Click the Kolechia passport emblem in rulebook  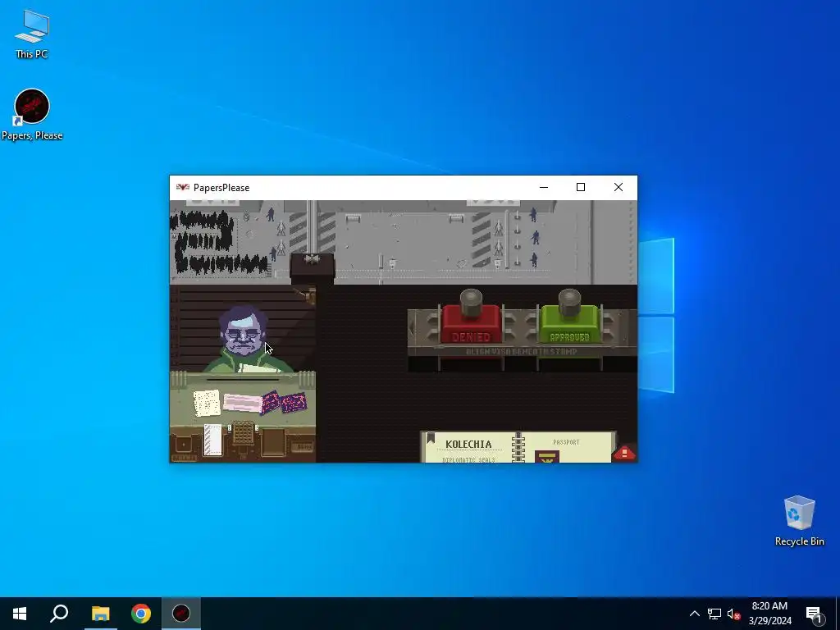click(x=547, y=456)
